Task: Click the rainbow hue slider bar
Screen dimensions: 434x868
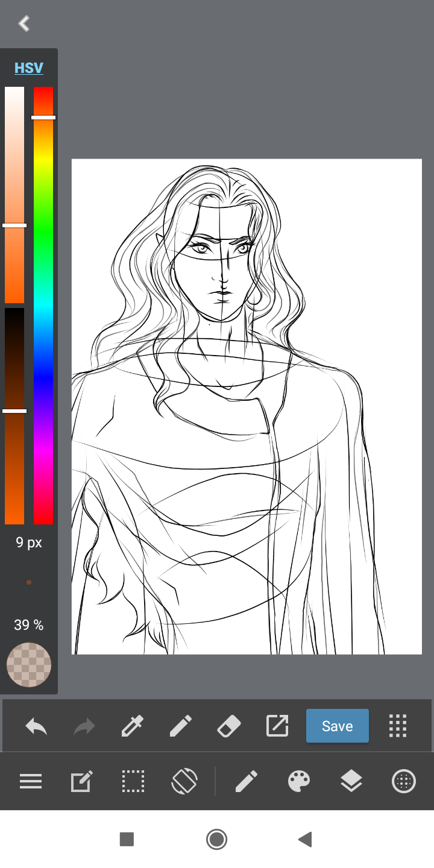Action: click(43, 304)
